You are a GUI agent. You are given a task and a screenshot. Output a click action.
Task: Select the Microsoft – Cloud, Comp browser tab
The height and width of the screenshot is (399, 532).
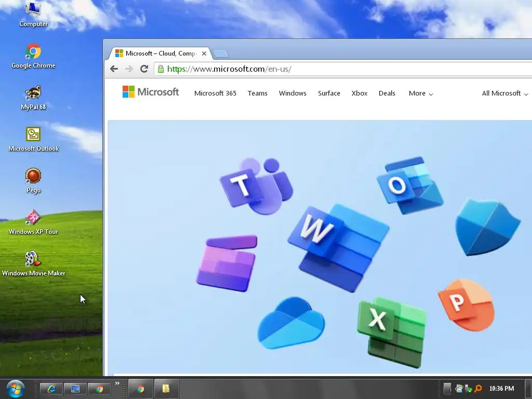pyautogui.click(x=161, y=54)
